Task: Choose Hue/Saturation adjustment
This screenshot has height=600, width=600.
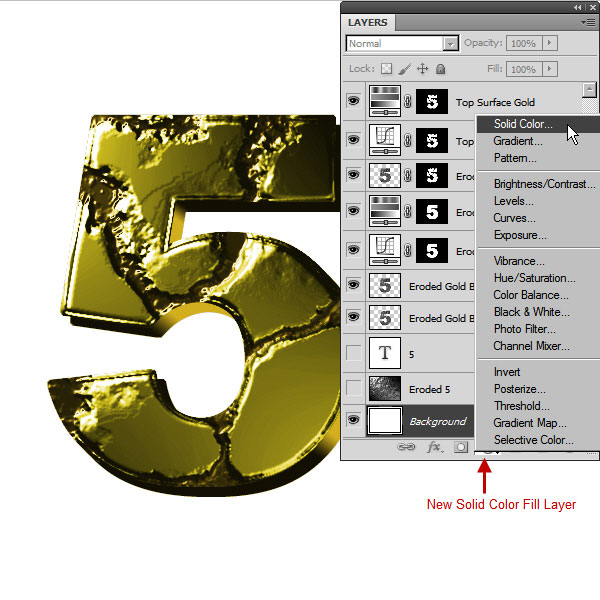Action: pyautogui.click(x=538, y=278)
